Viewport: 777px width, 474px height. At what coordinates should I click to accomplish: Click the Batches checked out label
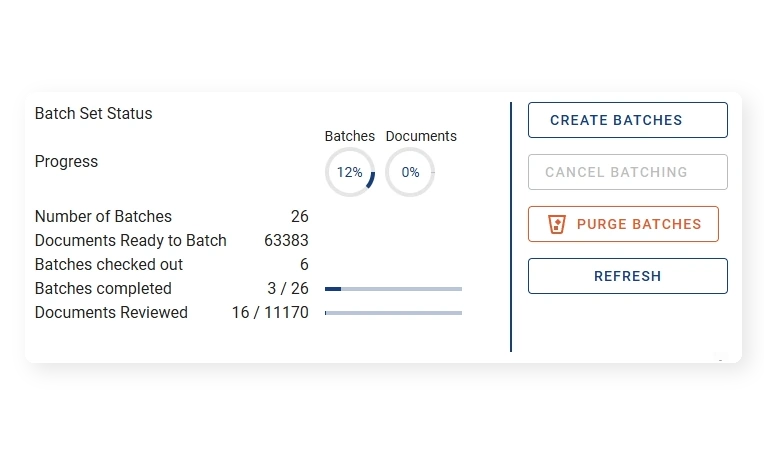pos(109,265)
